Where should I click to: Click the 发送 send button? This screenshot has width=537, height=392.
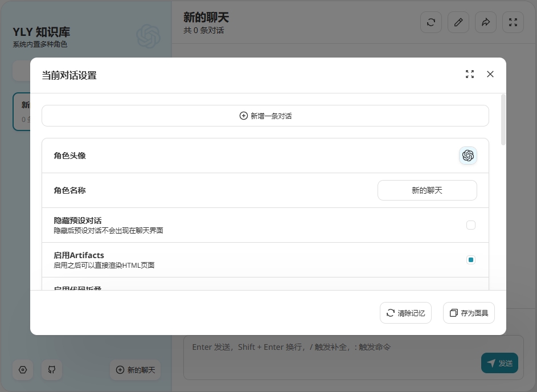[x=499, y=363]
